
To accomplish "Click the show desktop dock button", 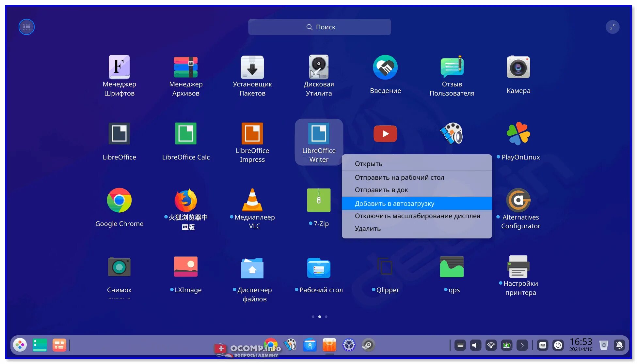I will [40, 345].
